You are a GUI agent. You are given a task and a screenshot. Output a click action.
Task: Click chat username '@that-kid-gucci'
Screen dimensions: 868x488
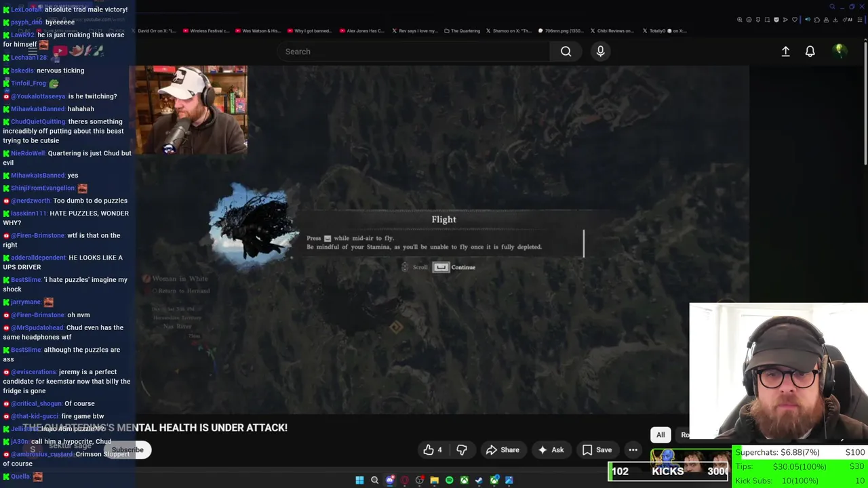(35, 416)
